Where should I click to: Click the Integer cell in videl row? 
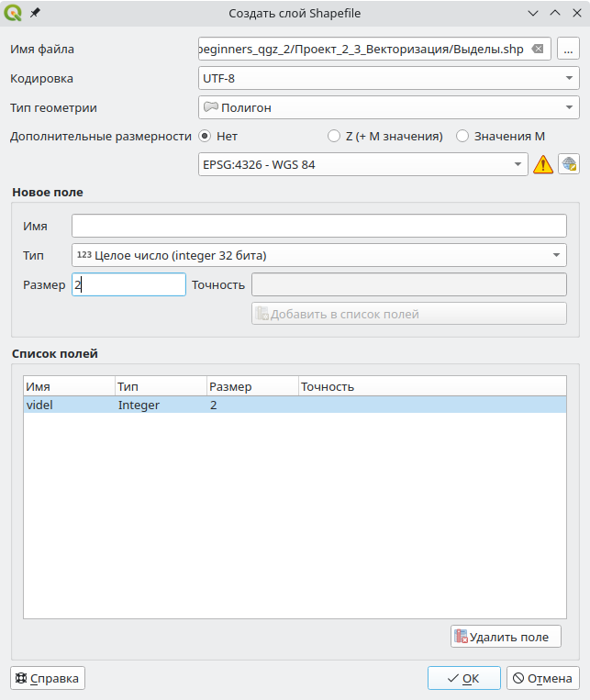coord(139,405)
